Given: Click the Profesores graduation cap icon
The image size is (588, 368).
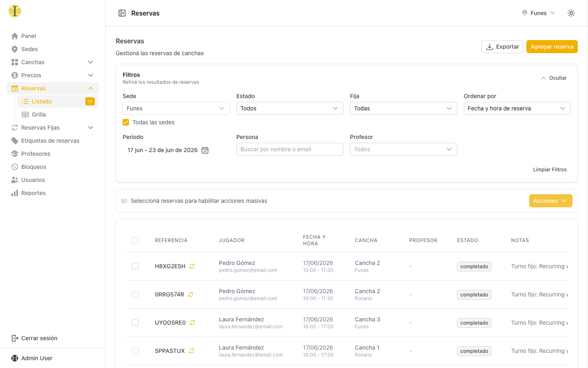Looking at the screenshot, I should point(15,154).
